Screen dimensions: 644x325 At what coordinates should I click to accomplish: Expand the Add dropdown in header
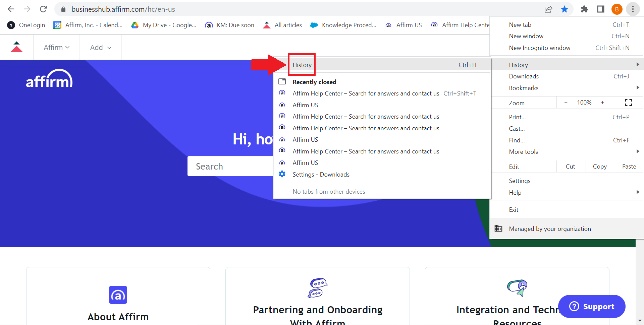point(101,47)
